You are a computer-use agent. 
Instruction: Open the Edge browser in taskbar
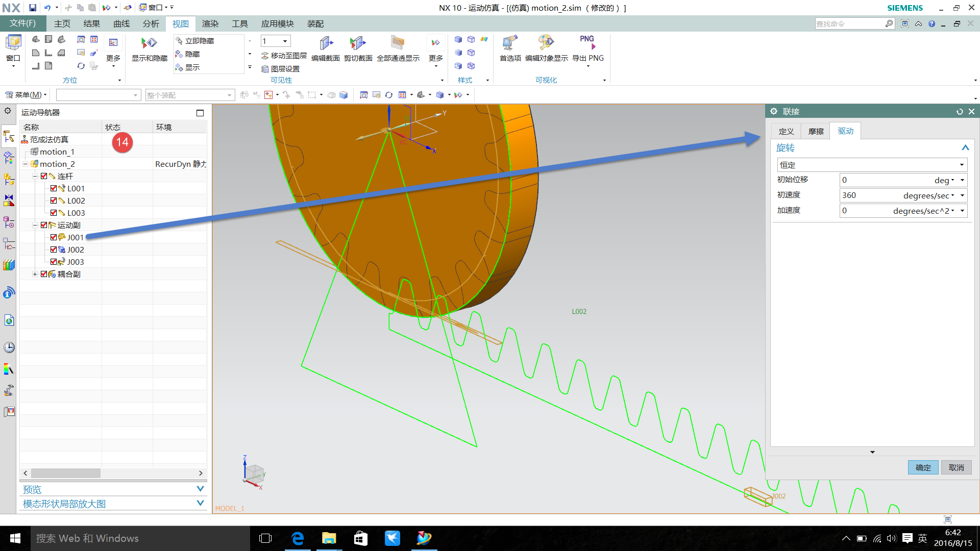[x=298, y=538]
